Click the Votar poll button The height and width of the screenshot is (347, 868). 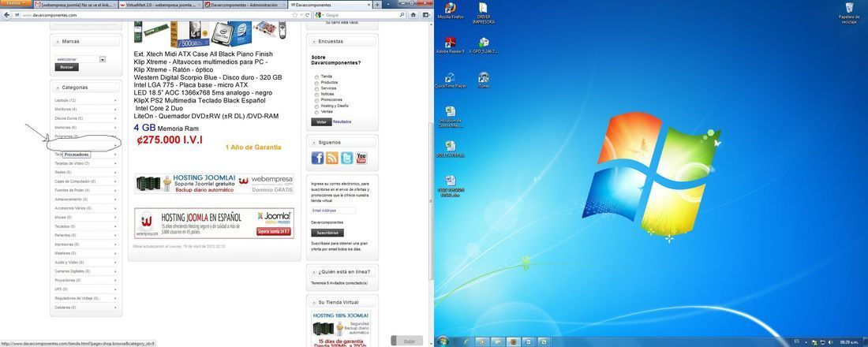pyautogui.click(x=321, y=121)
